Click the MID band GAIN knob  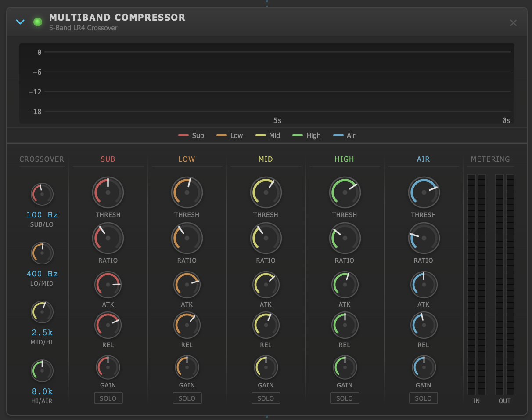tap(266, 367)
